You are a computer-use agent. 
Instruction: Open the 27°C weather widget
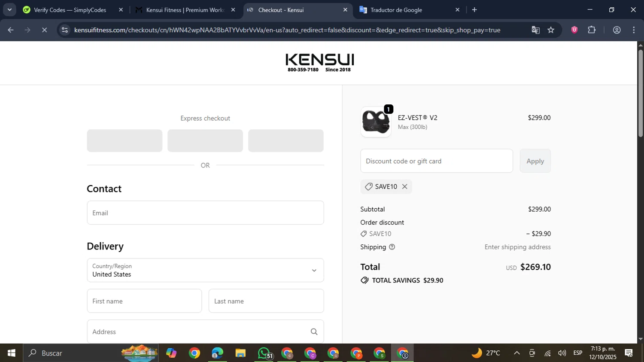[x=486, y=353]
